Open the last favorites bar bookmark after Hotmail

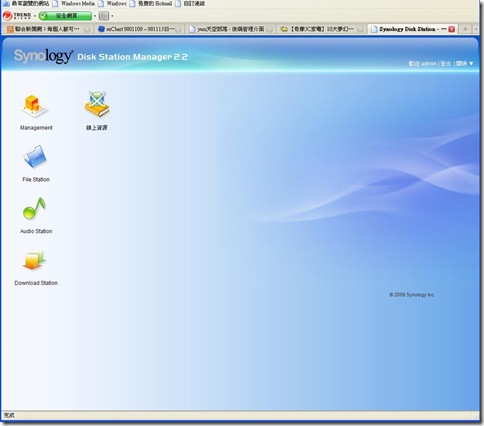(x=190, y=4)
